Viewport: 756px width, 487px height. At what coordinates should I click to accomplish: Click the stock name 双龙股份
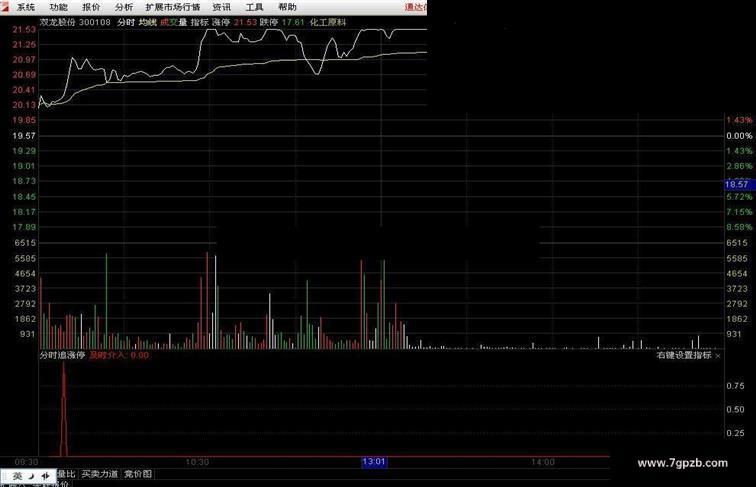[58, 22]
